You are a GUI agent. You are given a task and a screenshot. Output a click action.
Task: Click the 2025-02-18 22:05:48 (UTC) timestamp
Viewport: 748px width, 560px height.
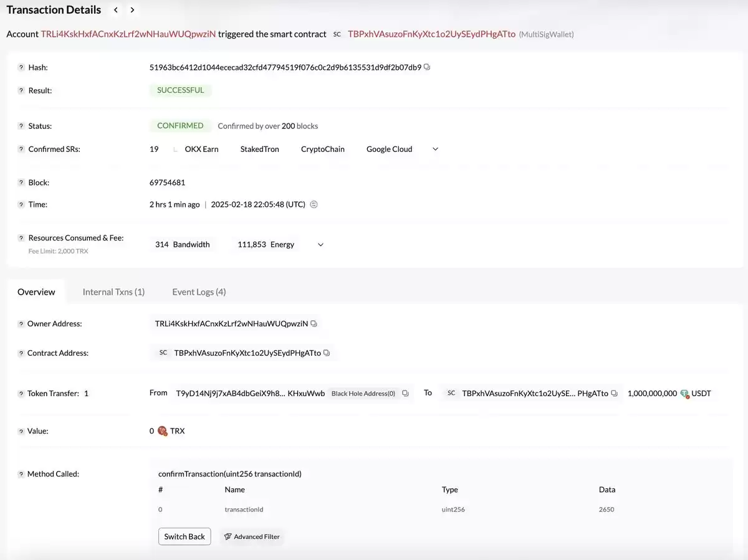(258, 204)
